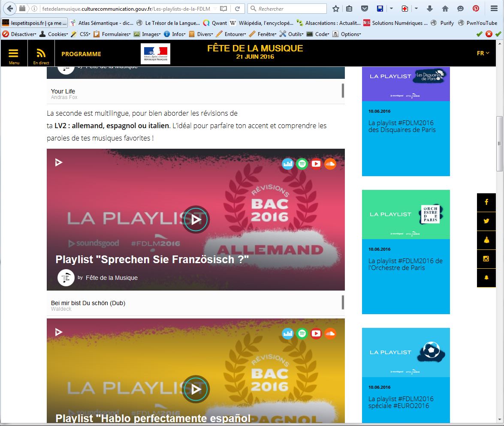The width and height of the screenshot is (504, 426).
Task: Open Instagram icon in the side bar
Action: 486,259
